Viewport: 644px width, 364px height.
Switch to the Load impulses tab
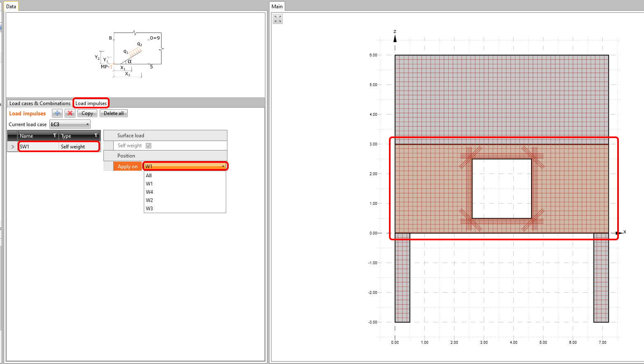point(91,103)
